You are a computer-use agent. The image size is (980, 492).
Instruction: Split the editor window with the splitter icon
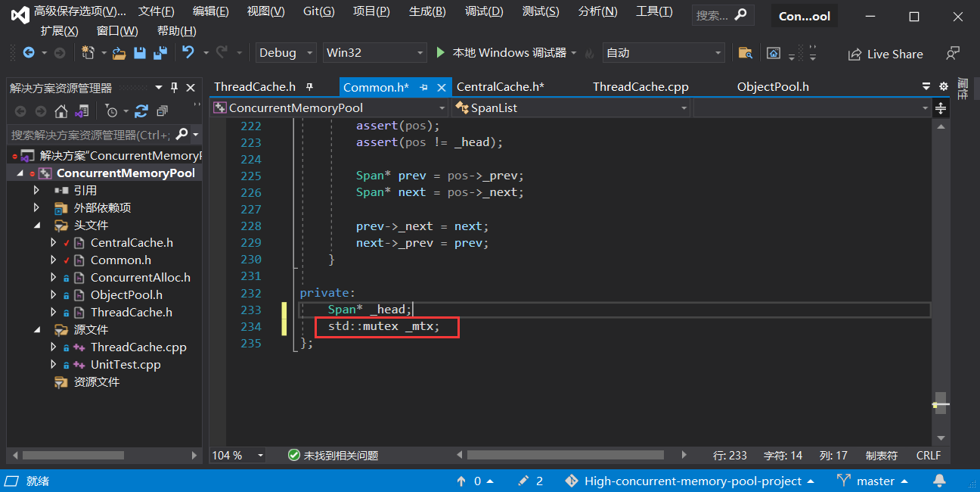coord(941,108)
